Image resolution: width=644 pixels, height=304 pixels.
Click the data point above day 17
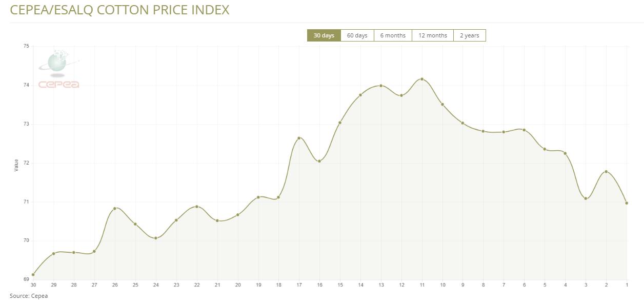[x=299, y=138]
